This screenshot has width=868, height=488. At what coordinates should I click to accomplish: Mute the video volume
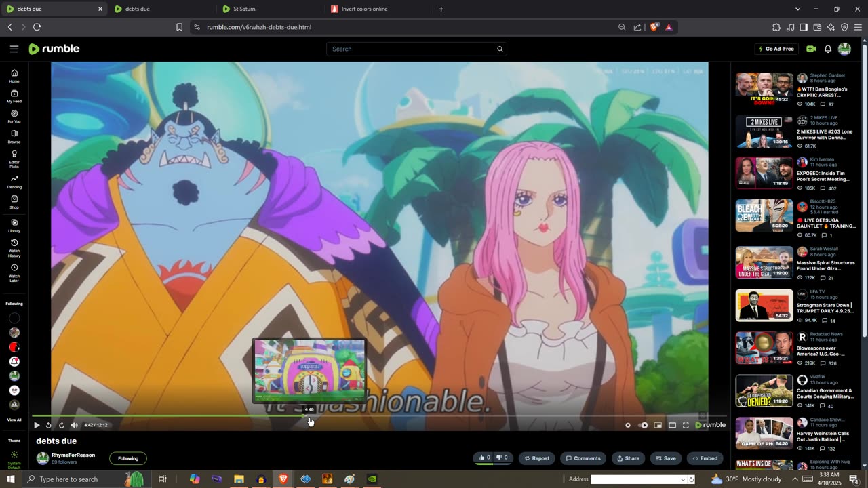tap(74, 425)
